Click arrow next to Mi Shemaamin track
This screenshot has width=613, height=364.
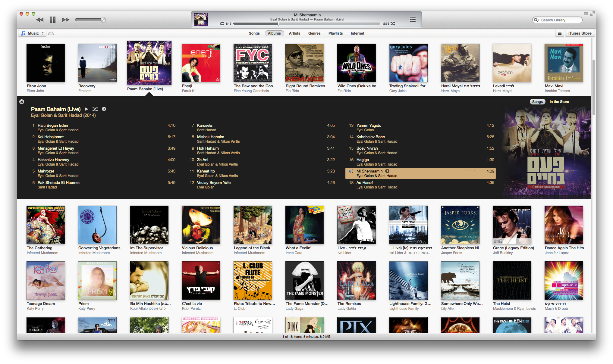[x=387, y=171]
